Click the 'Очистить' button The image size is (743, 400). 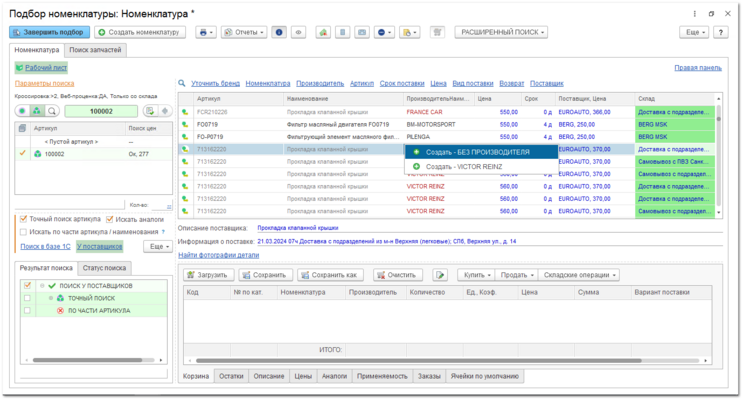pyautogui.click(x=396, y=275)
